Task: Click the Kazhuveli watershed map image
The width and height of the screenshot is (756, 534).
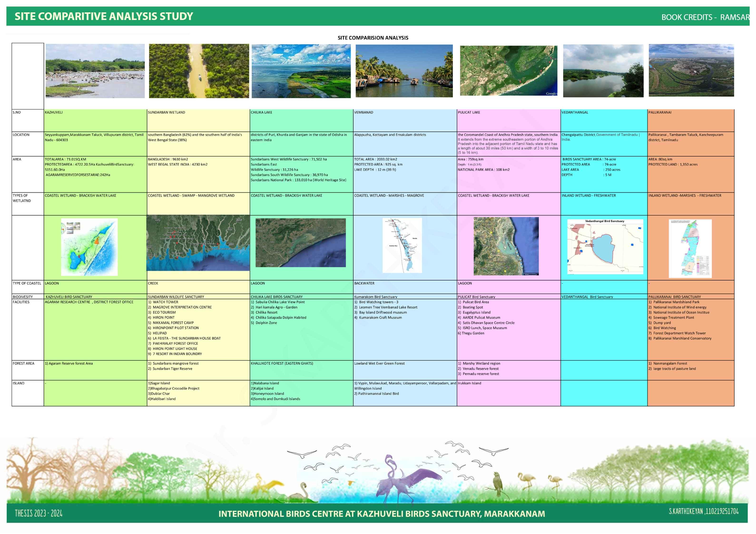Action: point(89,247)
